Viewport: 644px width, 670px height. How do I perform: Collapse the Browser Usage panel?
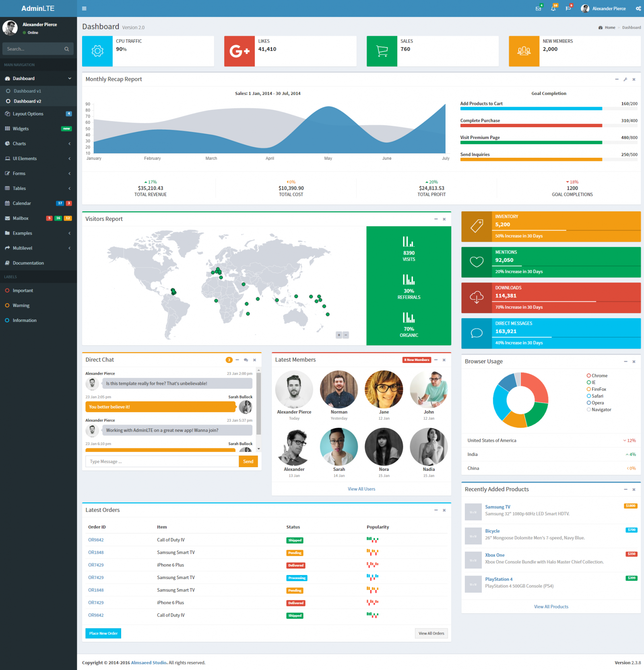625,361
